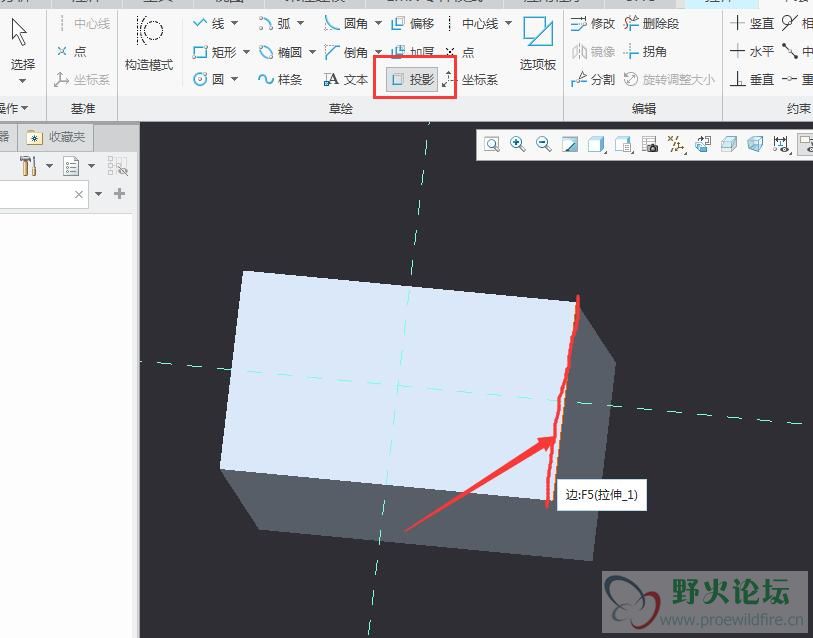
Task: Apply the 垂直 perpendicular constraint
Action: [752, 79]
